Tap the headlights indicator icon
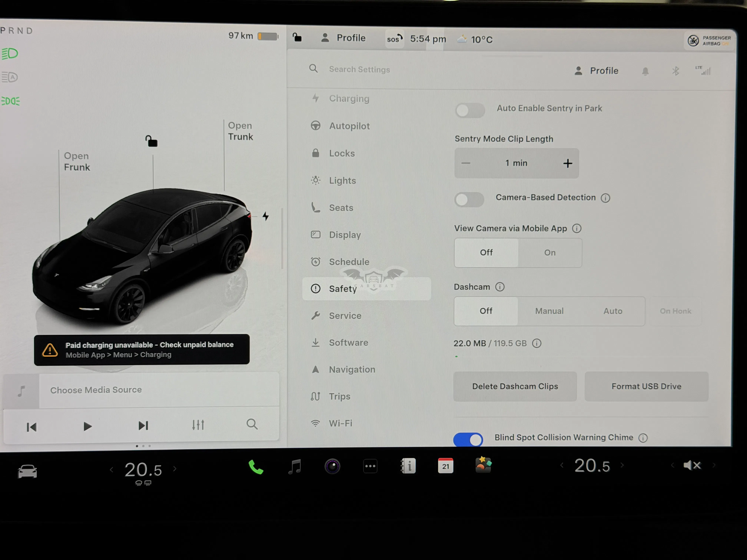The height and width of the screenshot is (560, 747). click(10, 54)
